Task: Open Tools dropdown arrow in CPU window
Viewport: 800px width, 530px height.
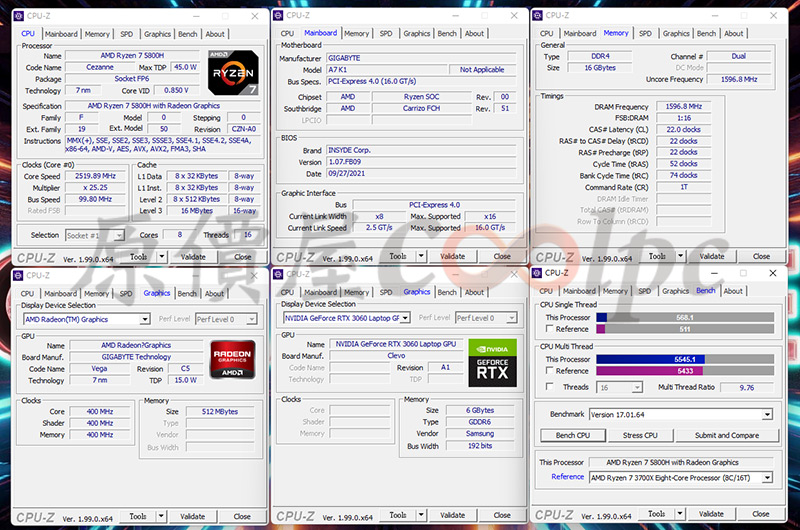Action: (x=162, y=257)
